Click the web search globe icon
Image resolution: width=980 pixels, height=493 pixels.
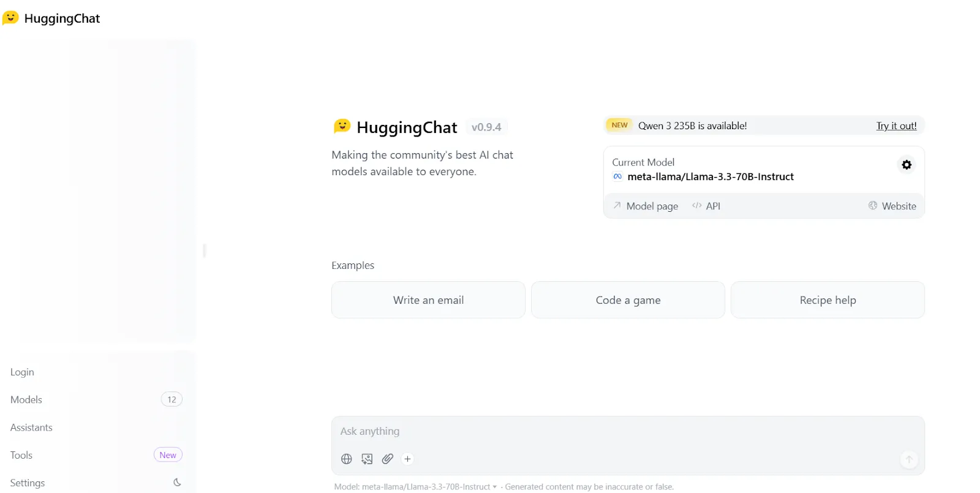[347, 459]
